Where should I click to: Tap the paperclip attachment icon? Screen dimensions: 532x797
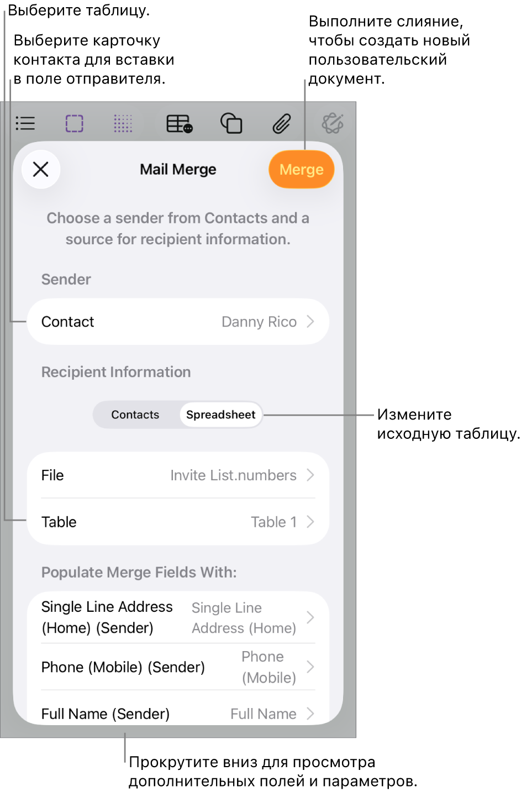click(282, 123)
